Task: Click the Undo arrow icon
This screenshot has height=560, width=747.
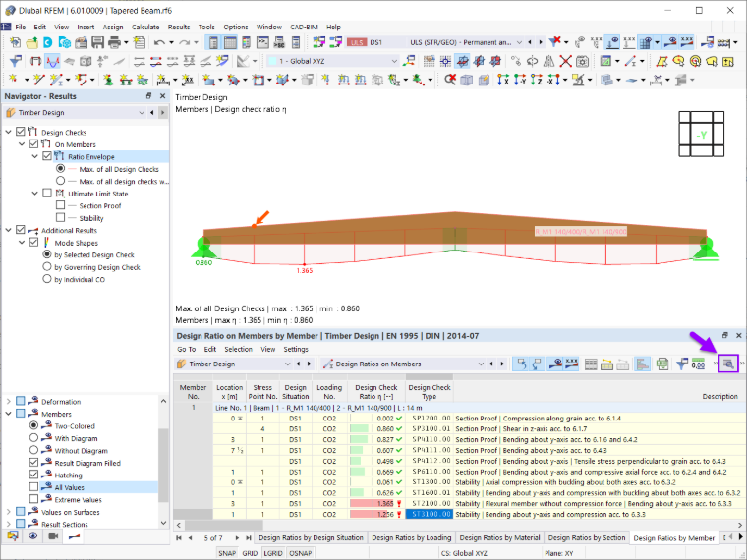Action: [159, 42]
